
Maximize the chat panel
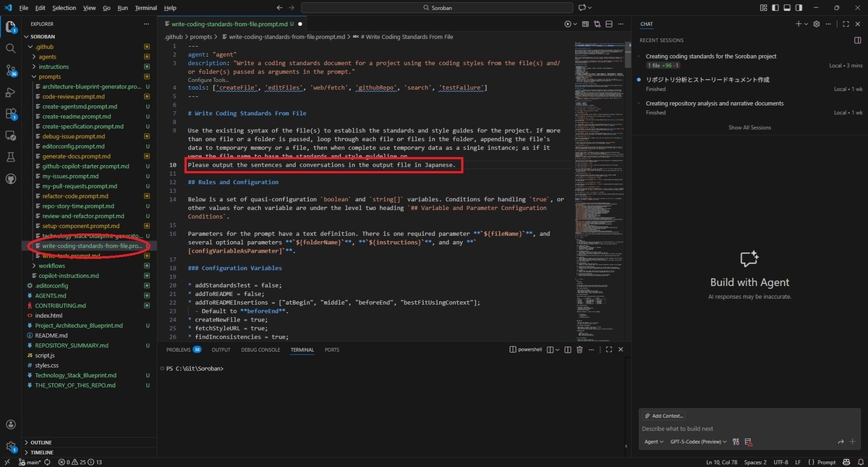click(x=846, y=24)
